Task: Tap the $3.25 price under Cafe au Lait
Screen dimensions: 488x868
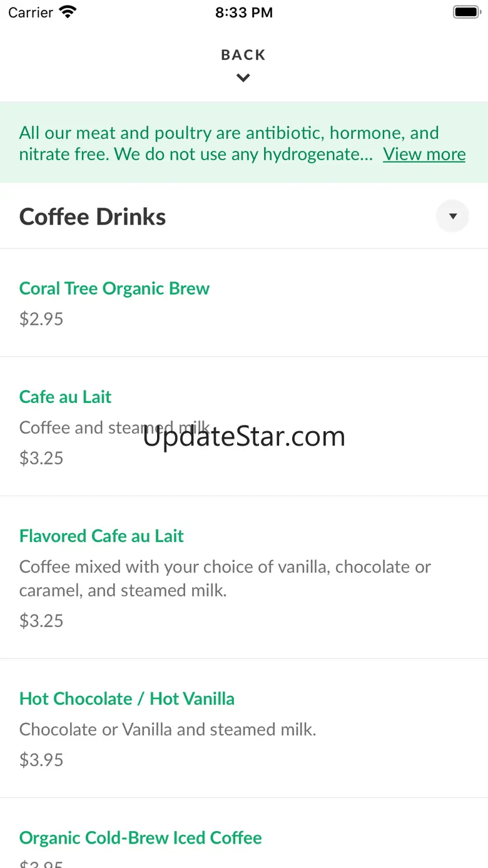Action: click(x=41, y=458)
